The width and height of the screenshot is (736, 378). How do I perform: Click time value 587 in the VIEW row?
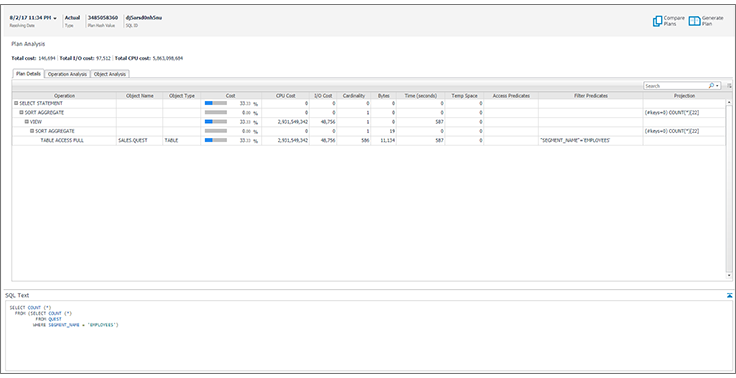pyautogui.click(x=439, y=122)
